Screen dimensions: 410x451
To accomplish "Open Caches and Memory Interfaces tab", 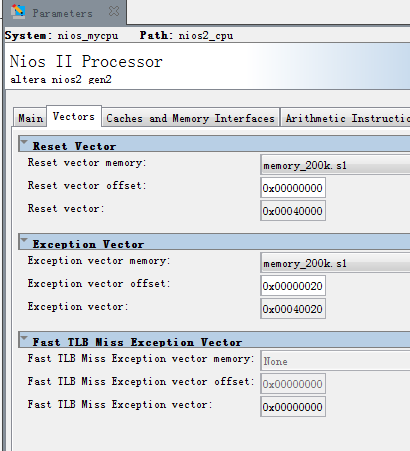I will tap(190, 118).
